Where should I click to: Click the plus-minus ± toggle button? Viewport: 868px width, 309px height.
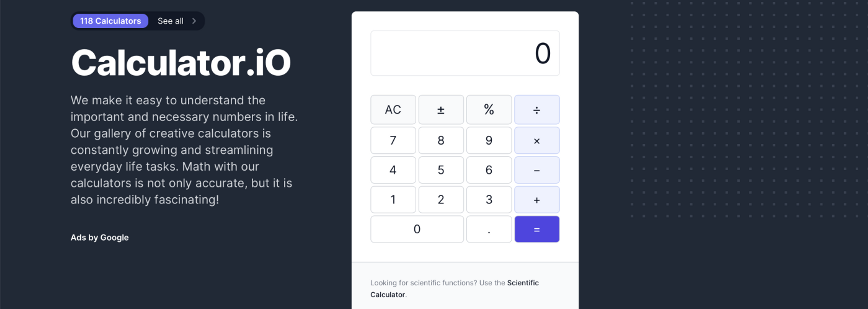440,108
